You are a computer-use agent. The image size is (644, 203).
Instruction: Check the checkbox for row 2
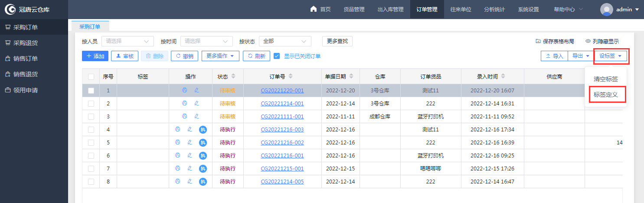pos(91,104)
